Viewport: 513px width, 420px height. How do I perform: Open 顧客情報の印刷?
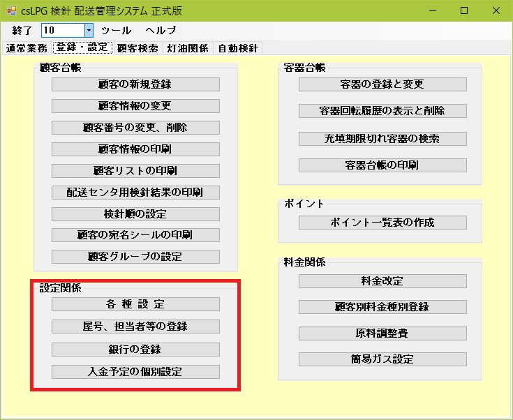(135, 149)
